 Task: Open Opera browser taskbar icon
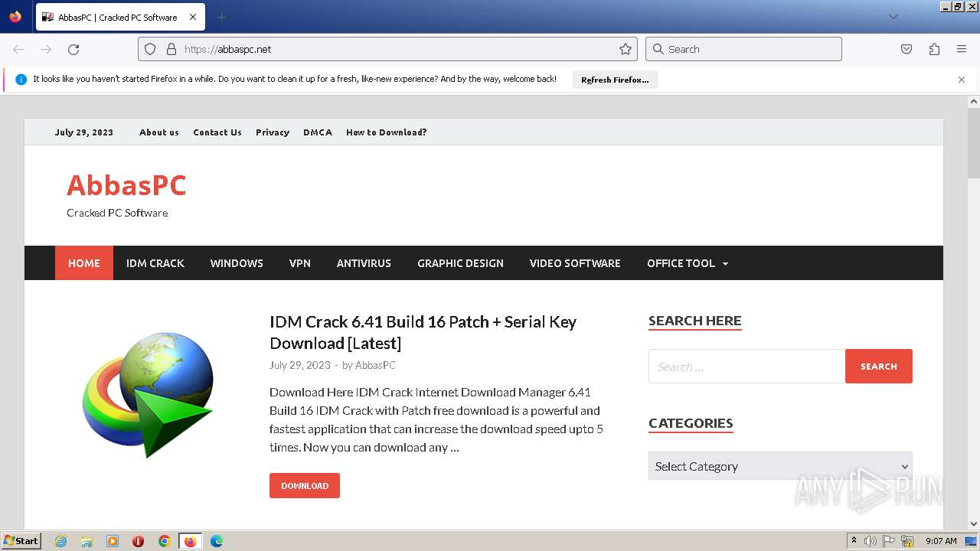139,541
